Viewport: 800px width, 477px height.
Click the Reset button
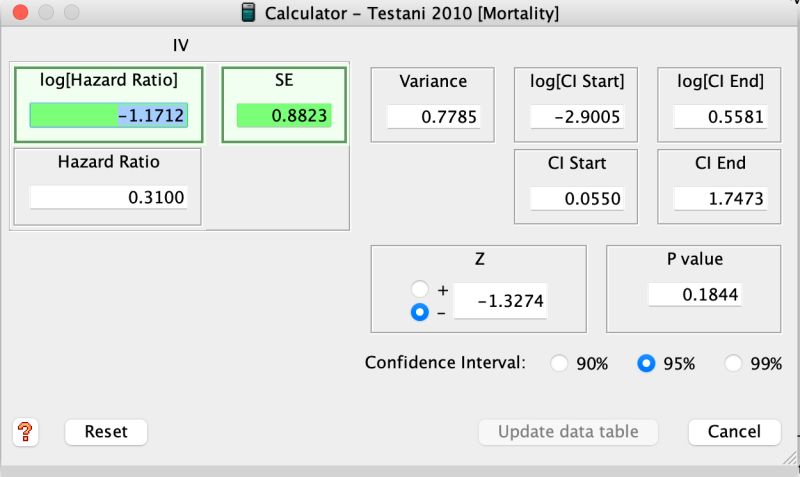pos(106,432)
